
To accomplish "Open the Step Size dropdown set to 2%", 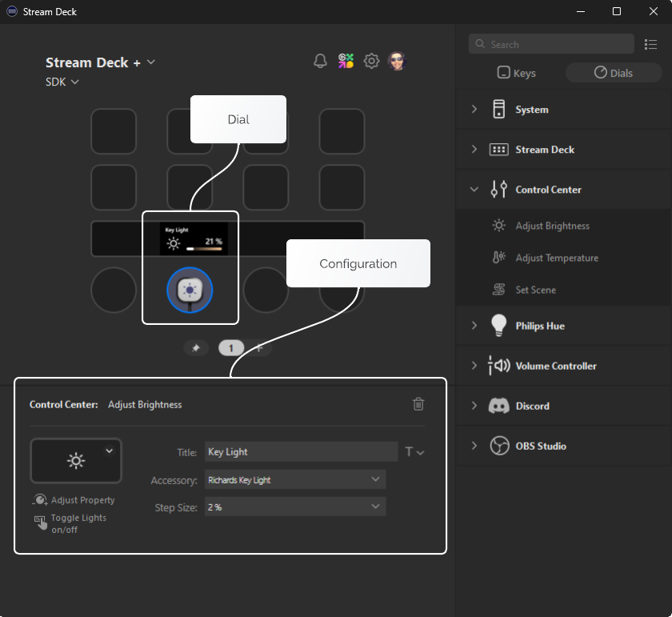I will tap(295, 507).
